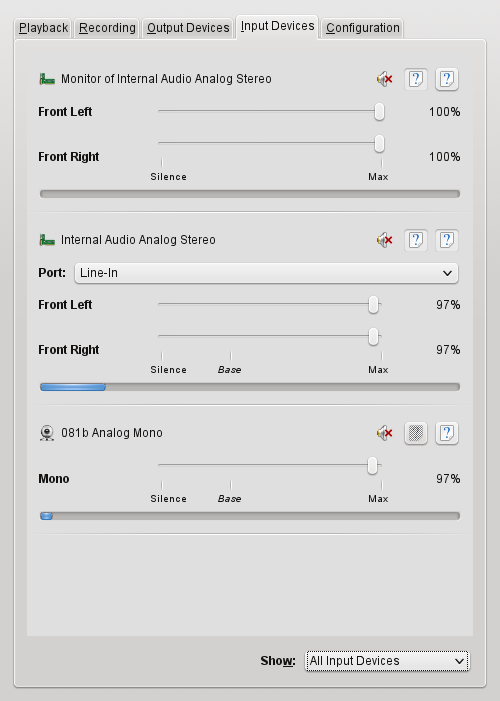The width and height of the screenshot is (500, 701).
Task: Click the Front Left slider handle for the Monitor device
Action: 379,111
